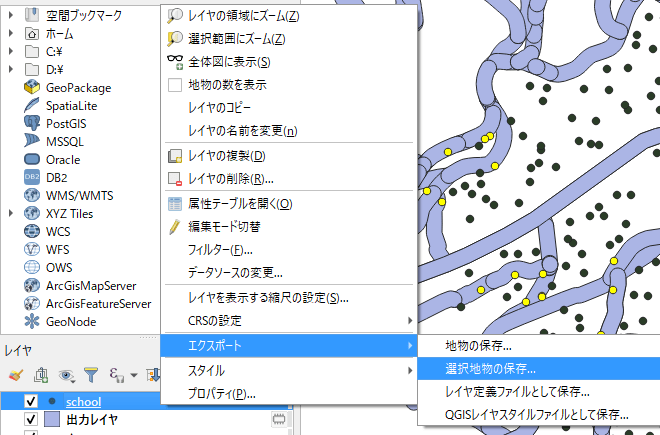Viewport: 660px width, 435px height.
Task: Toggle visibility checkbox of 出力レイヤ
Action: 31,419
